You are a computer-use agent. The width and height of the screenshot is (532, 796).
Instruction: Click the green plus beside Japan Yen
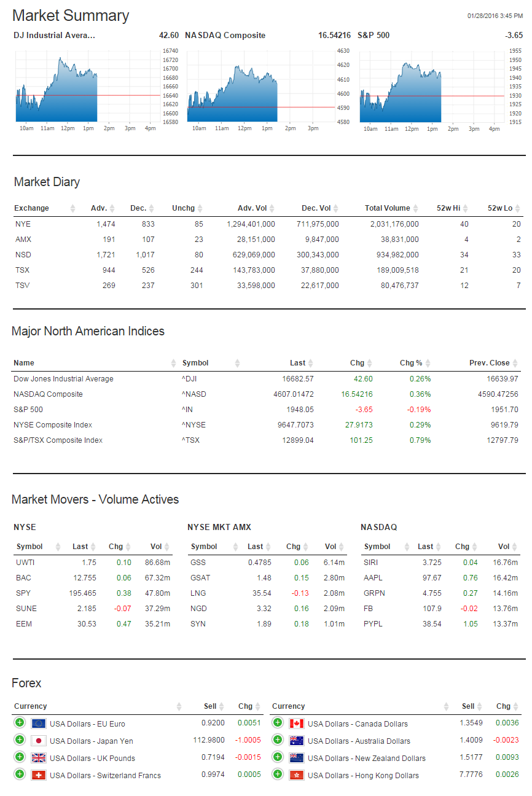19,740
